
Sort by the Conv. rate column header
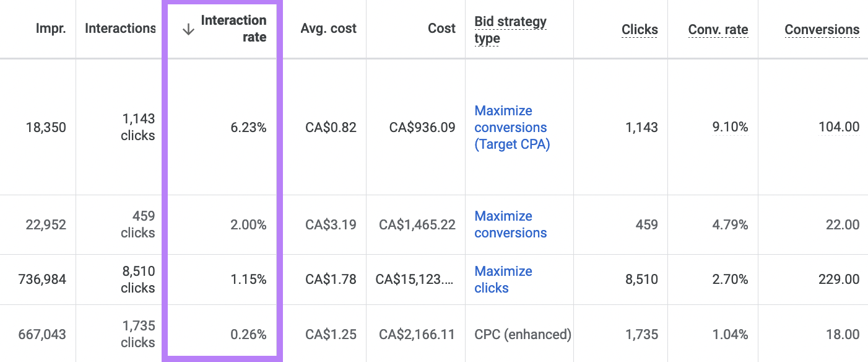pos(718,29)
